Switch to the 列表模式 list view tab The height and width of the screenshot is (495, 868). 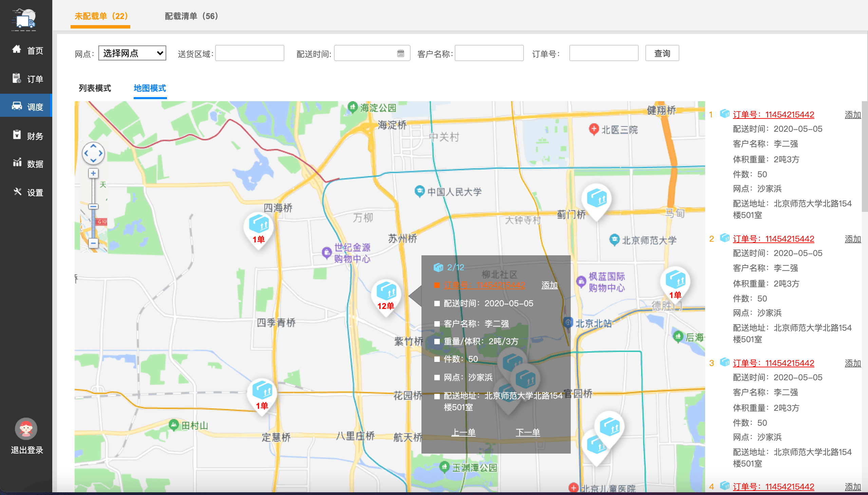pyautogui.click(x=95, y=88)
